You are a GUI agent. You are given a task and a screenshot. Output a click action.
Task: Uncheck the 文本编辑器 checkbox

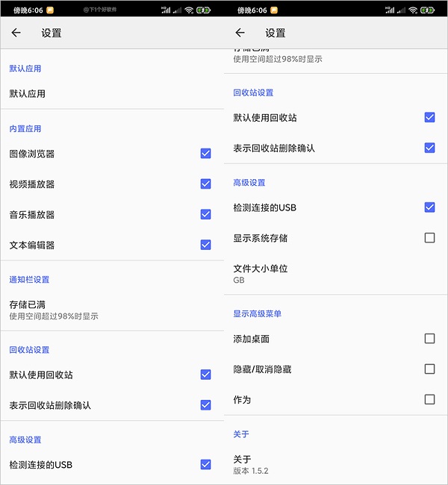click(205, 245)
